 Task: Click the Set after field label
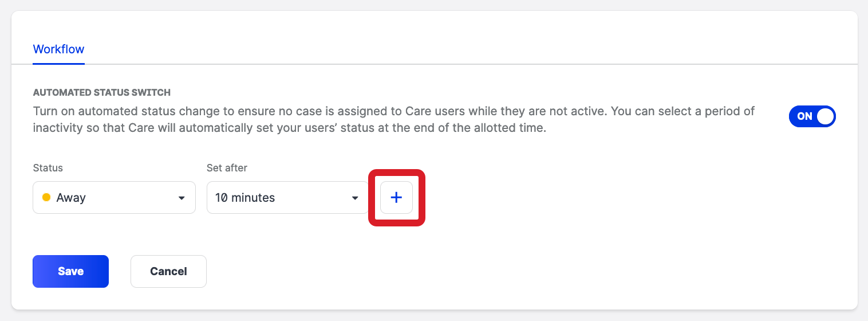coord(227,168)
